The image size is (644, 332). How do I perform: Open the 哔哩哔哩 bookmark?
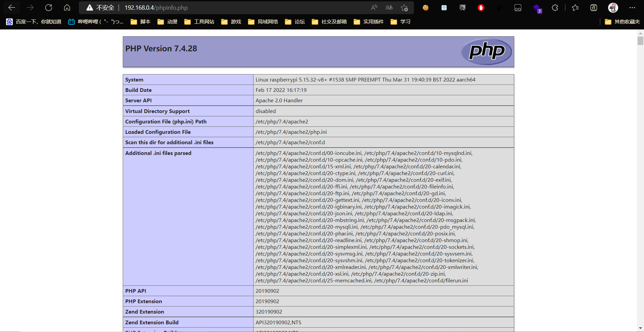pos(96,22)
